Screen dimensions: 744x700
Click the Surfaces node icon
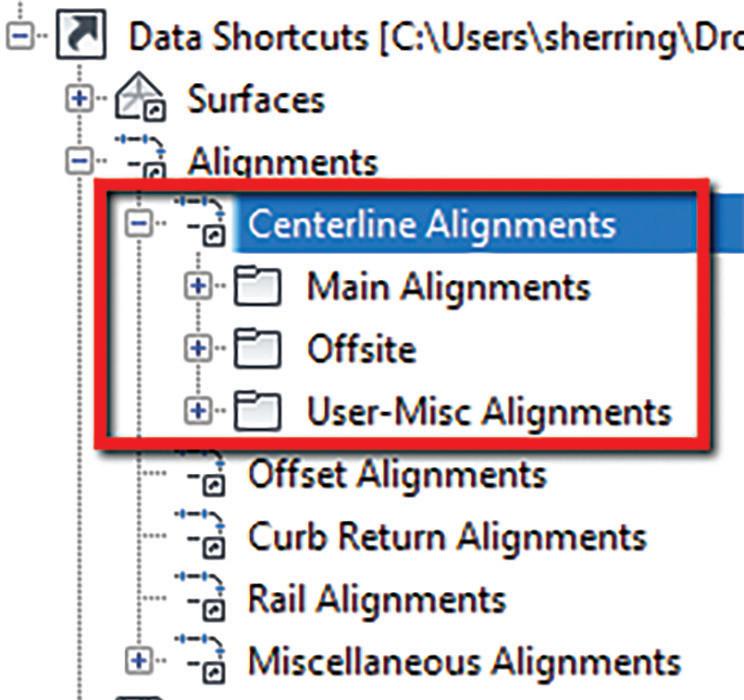click(140, 96)
